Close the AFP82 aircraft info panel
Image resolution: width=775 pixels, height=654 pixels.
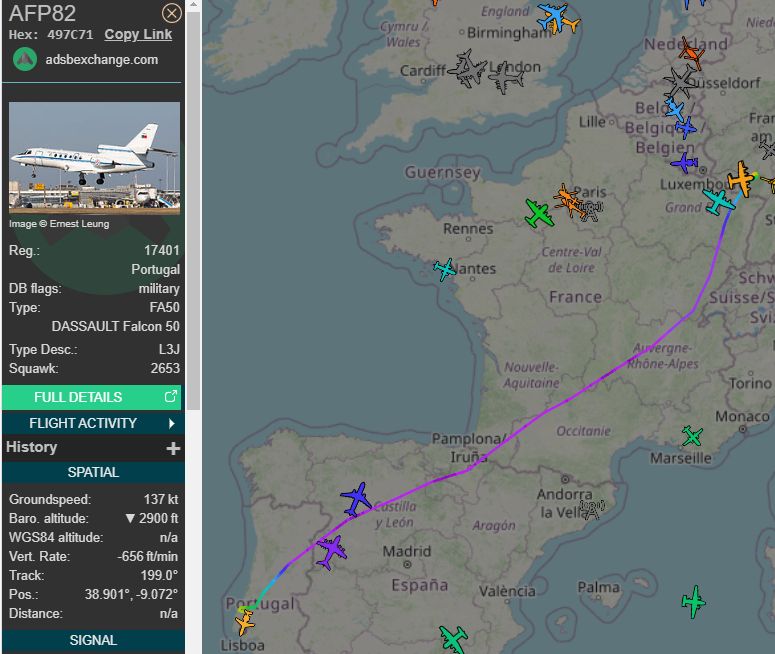tap(172, 13)
